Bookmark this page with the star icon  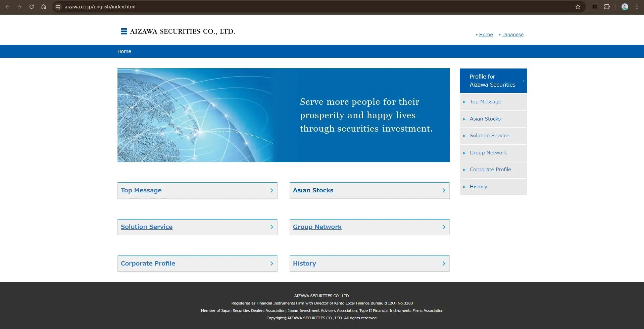(578, 7)
